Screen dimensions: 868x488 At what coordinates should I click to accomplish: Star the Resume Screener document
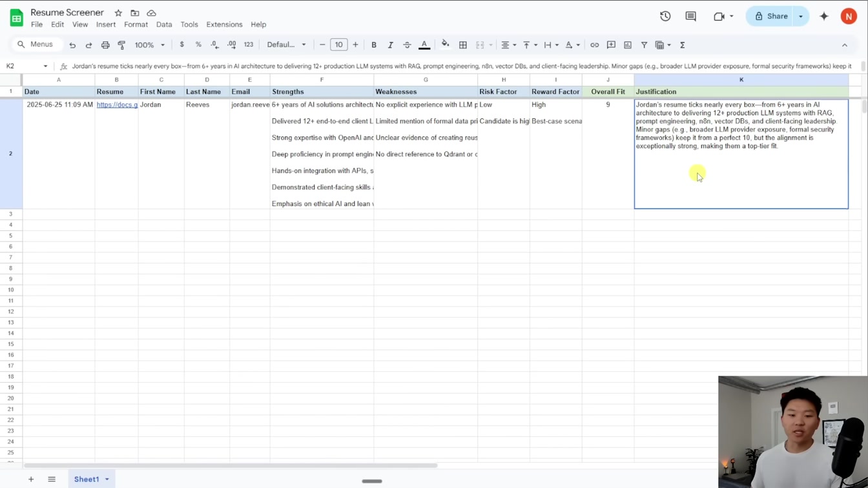(118, 13)
